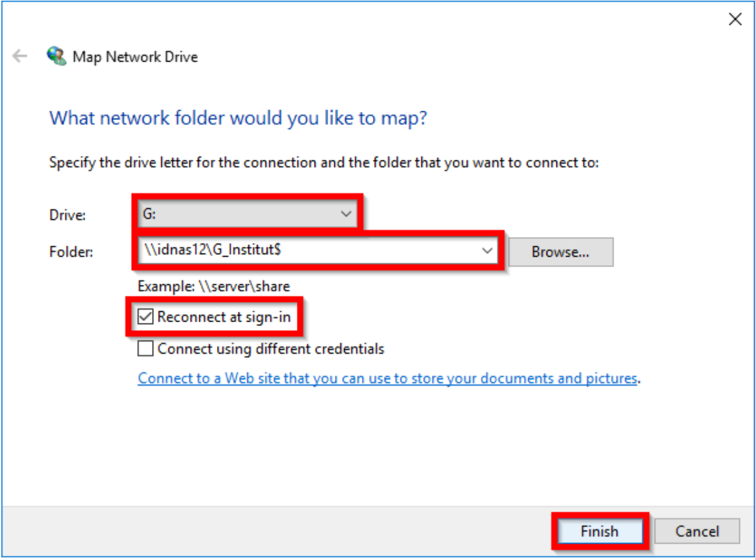
Task: Enable Connect using different credentials checkbox
Action: [145, 349]
